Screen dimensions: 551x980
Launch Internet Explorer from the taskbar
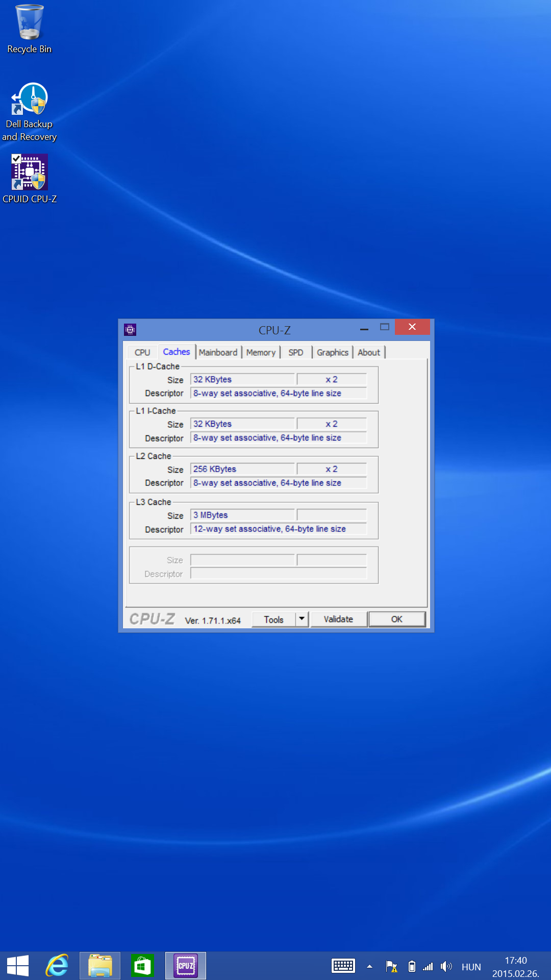click(x=57, y=966)
